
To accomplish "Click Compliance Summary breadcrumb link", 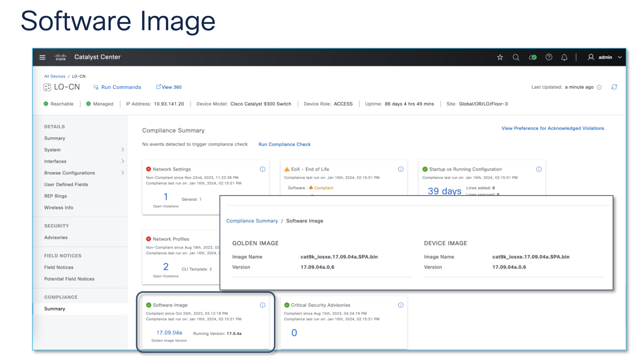I will 252,221.
